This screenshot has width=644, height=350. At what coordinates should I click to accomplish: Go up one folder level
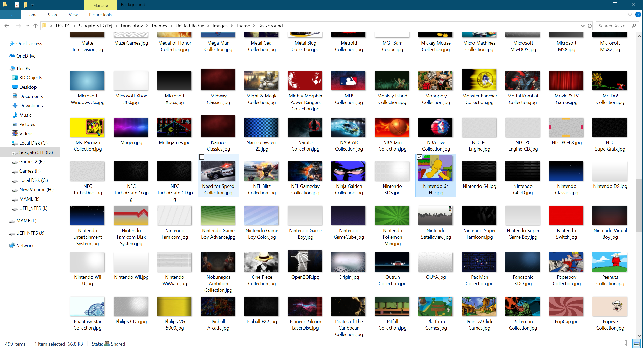36,26
